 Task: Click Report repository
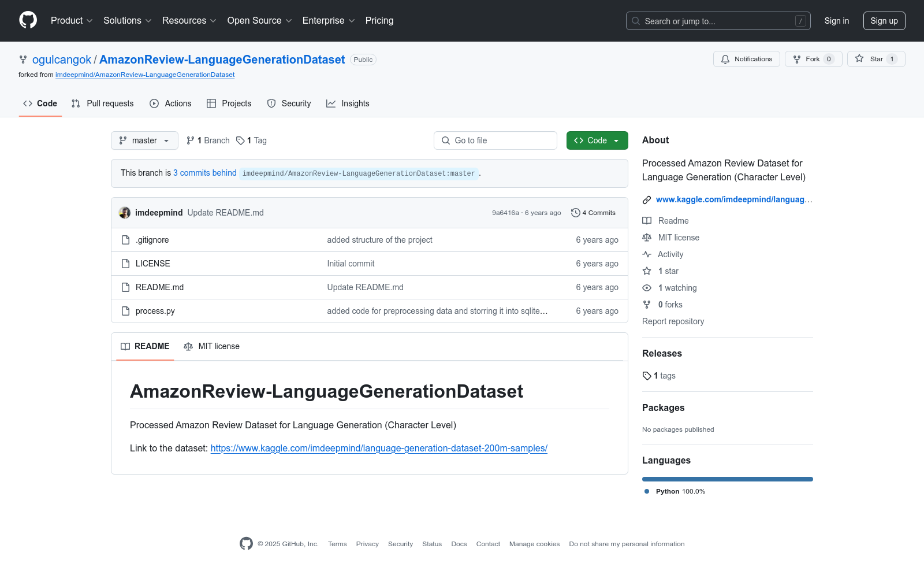pos(673,321)
